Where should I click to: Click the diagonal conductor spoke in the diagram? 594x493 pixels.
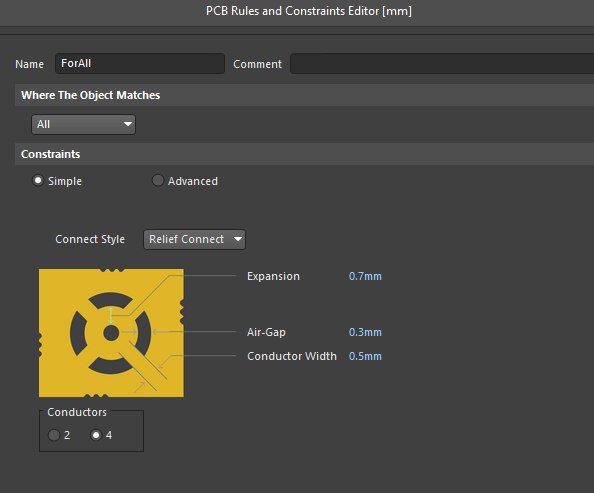[x=143, y=366]
